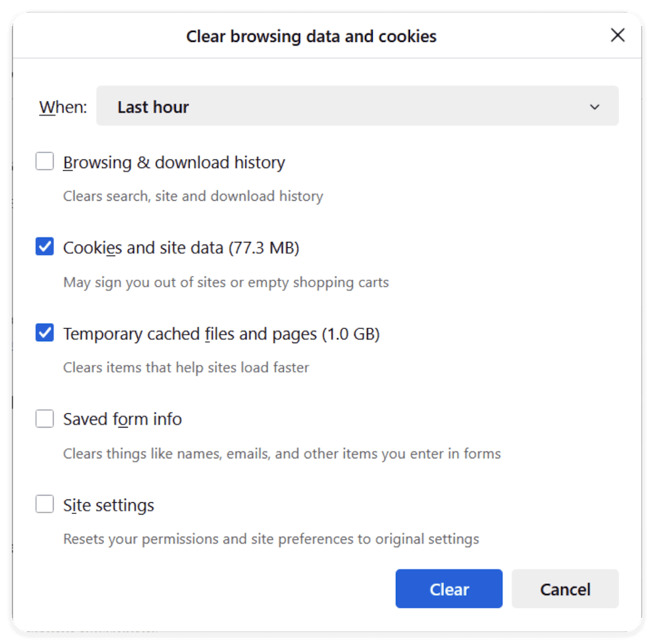654x644 pixels.
Task: Click the underlined When field label
Action: tap(61, 106)
